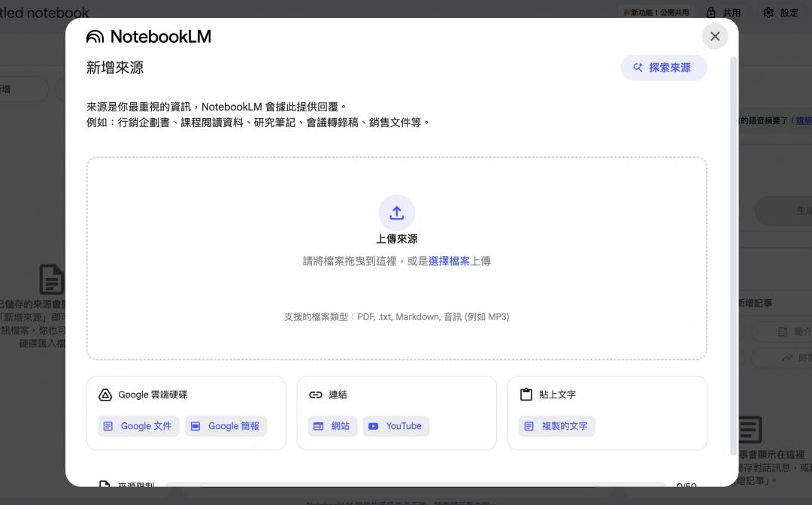Click the 選擇檔案 link

click(x=449, y=262)
